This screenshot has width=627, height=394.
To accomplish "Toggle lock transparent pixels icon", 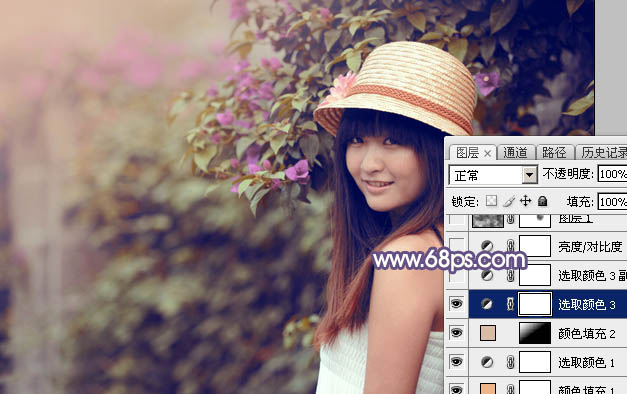I will [x=491, y=201].
